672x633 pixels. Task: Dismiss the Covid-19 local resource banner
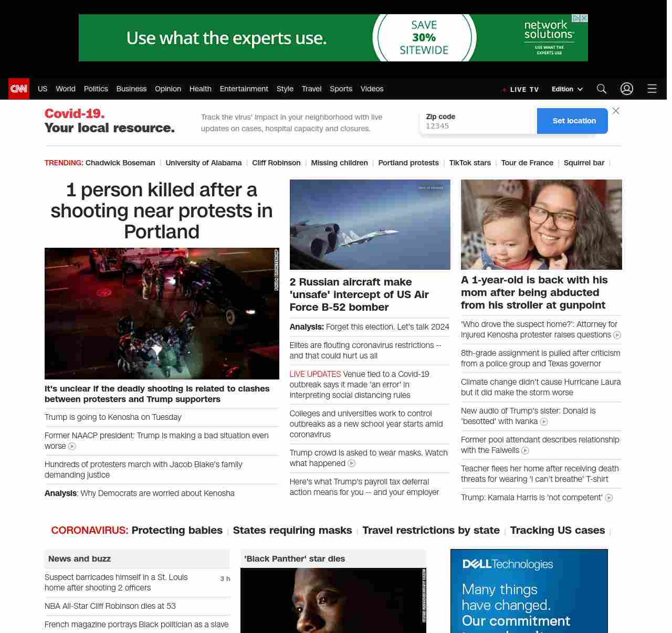click(x=616, y=111)
